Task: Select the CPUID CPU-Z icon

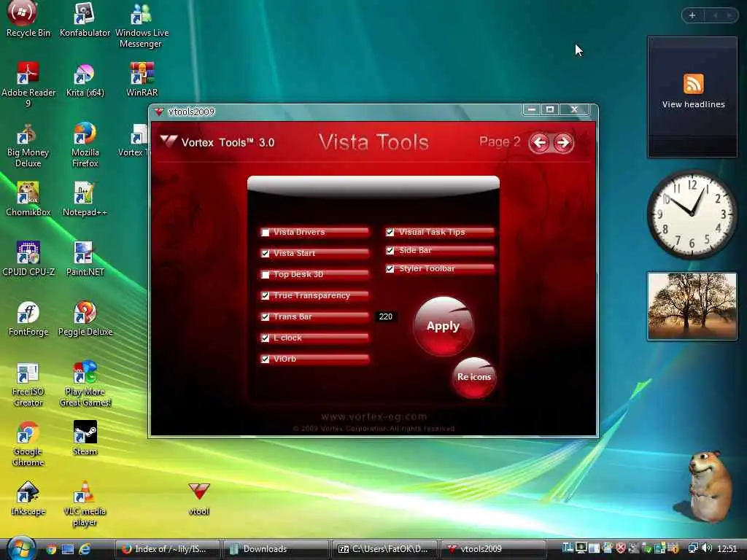Action: 28,259
